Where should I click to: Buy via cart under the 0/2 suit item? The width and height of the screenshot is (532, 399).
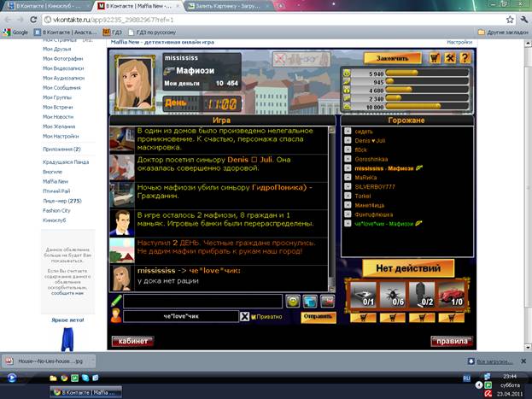(x=422, y=318)
